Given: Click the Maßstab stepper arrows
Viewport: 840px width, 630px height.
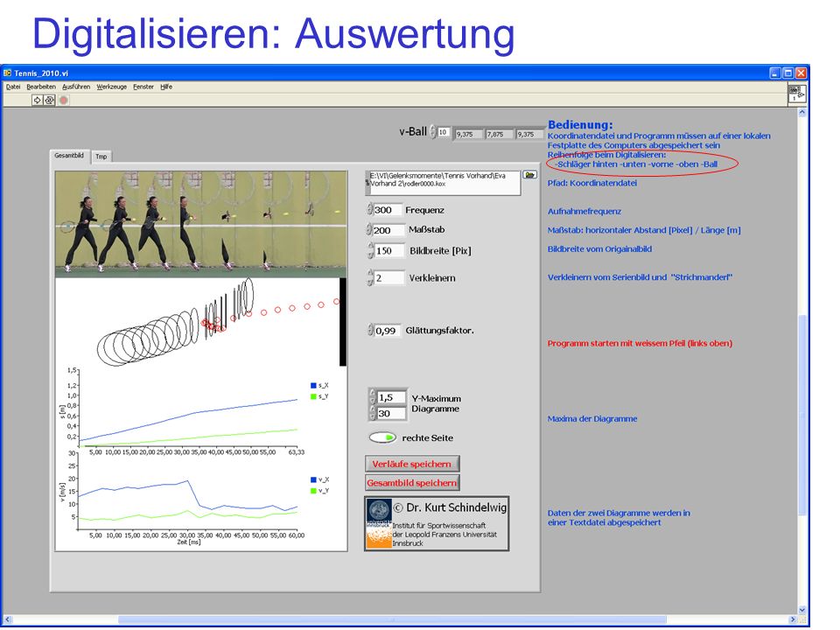Looking at the screenshot, I should tap(369, 230).
